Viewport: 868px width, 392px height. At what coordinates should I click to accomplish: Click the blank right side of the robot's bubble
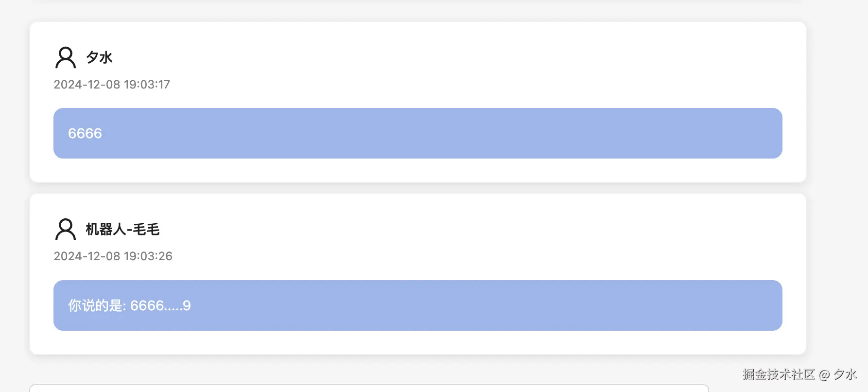[535, 305]
